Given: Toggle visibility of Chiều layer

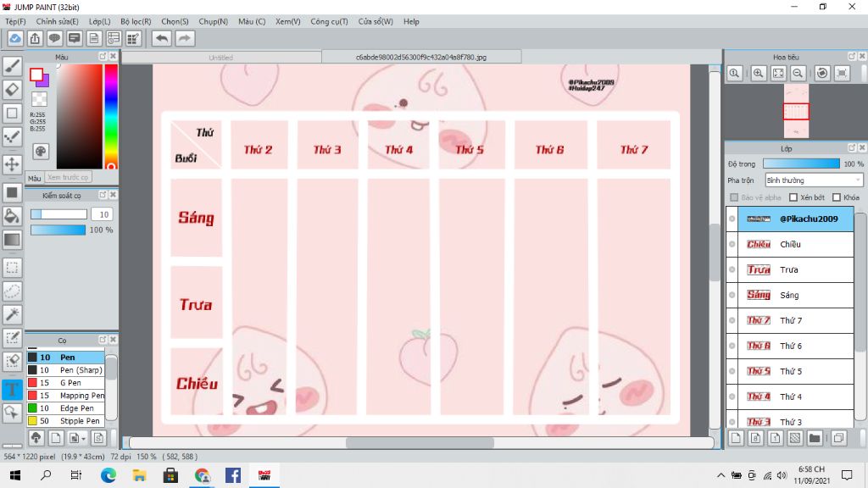Looking at the screenshot, I should tap(732, 244).
